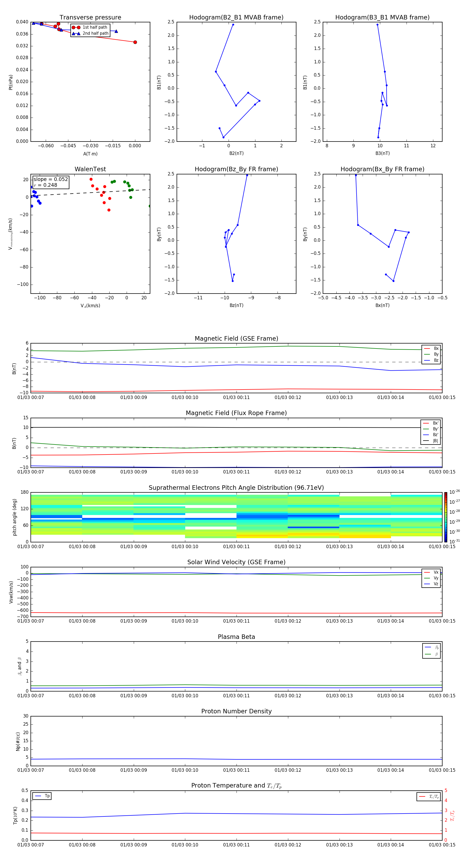Click the 'Np(#/cc)' axis label
The image size is (473, 868).
point(18,741)
